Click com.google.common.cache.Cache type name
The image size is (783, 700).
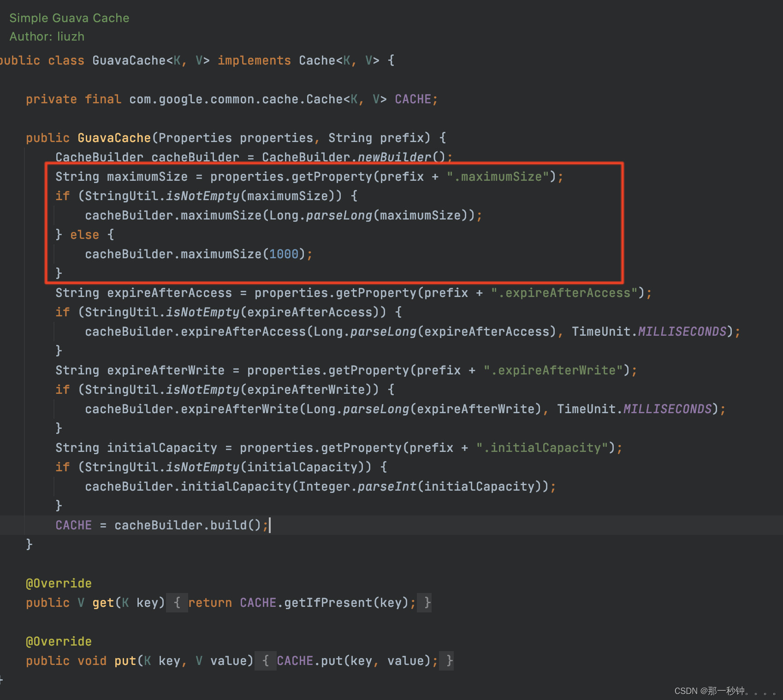[x=236, y=99]
